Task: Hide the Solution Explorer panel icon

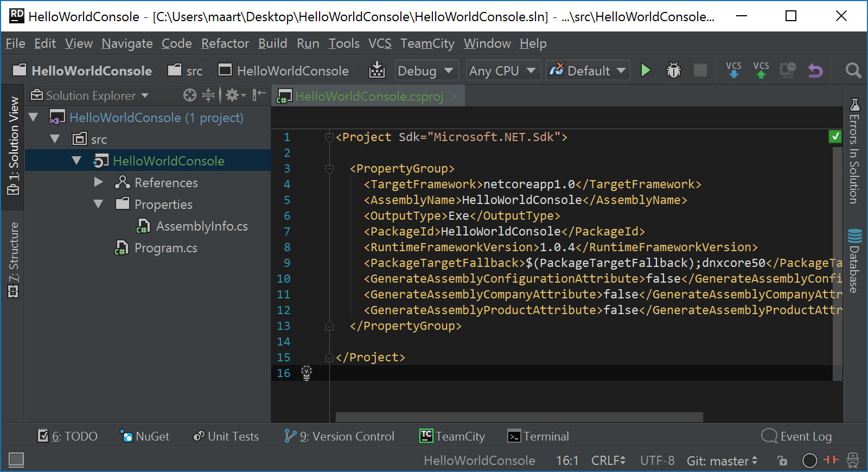Action: tap(259, 95)
